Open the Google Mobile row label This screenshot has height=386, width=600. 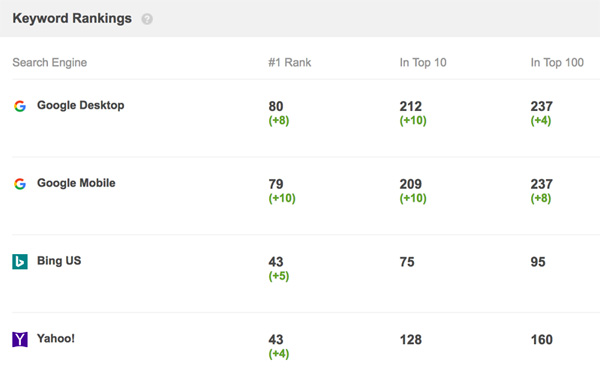point(76,183)
